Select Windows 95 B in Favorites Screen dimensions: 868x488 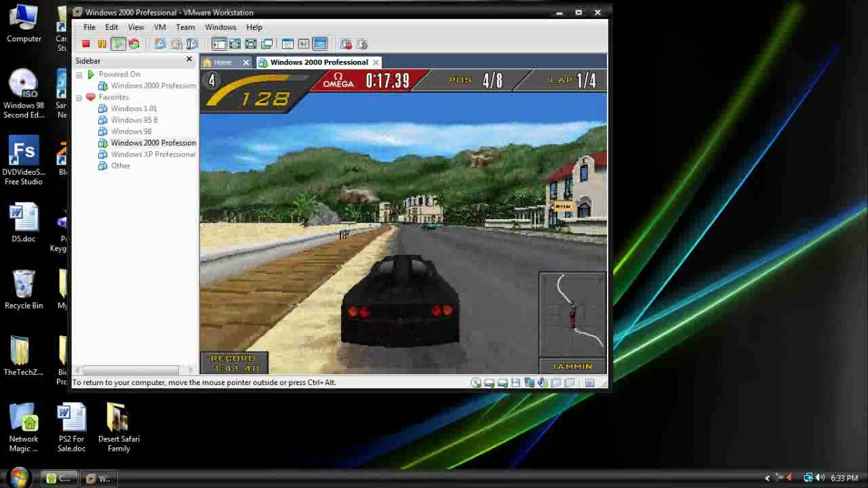(x=134, y=120)
